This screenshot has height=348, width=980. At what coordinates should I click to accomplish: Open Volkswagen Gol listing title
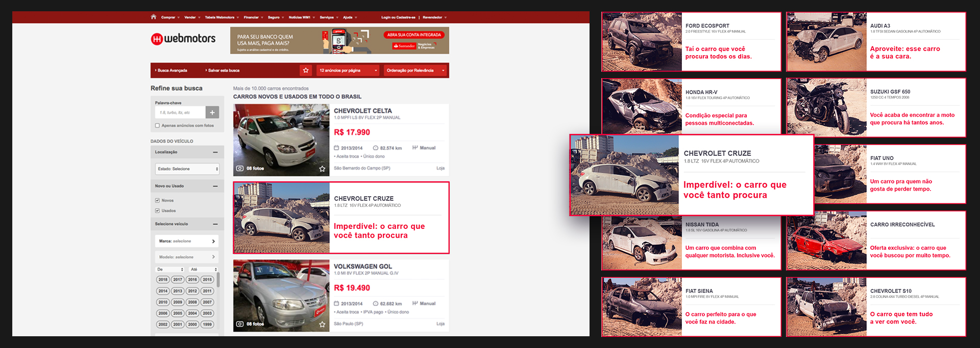(x=363, y=267)
